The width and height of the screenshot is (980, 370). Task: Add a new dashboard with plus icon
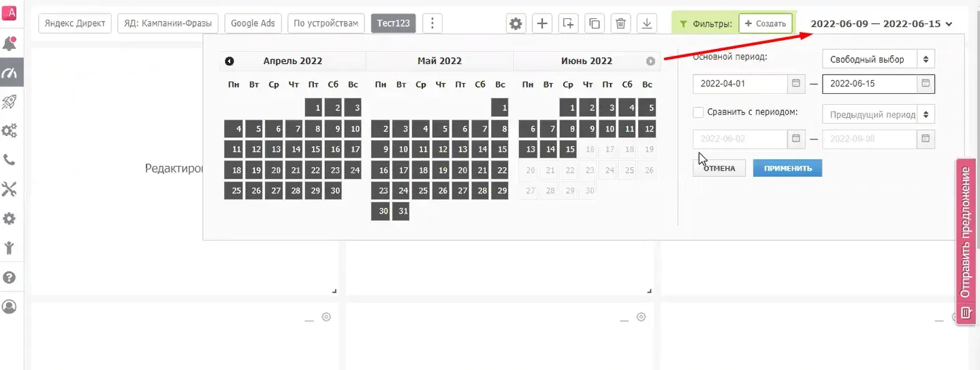coord(542,23)
